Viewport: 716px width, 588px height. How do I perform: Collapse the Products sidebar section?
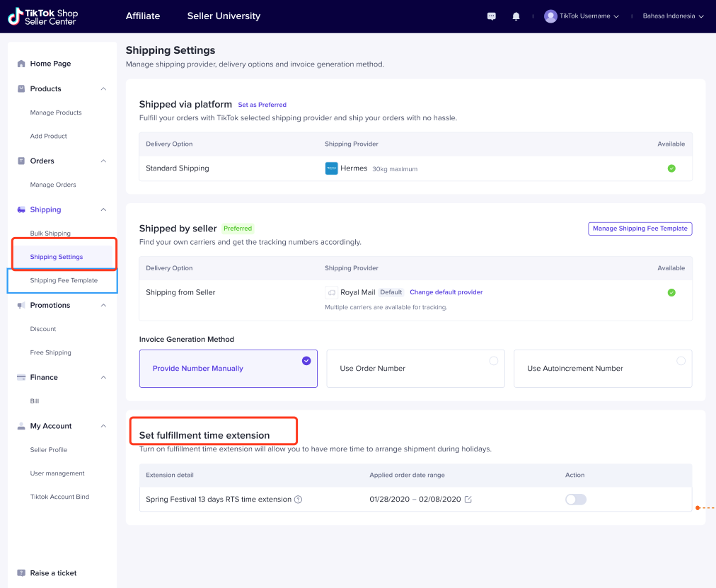pos(103,89)
